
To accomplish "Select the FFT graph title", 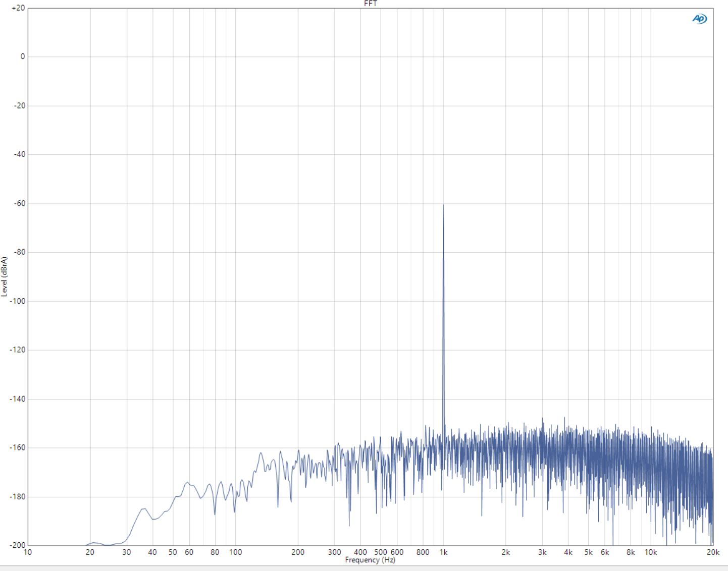I will [370, 4].
